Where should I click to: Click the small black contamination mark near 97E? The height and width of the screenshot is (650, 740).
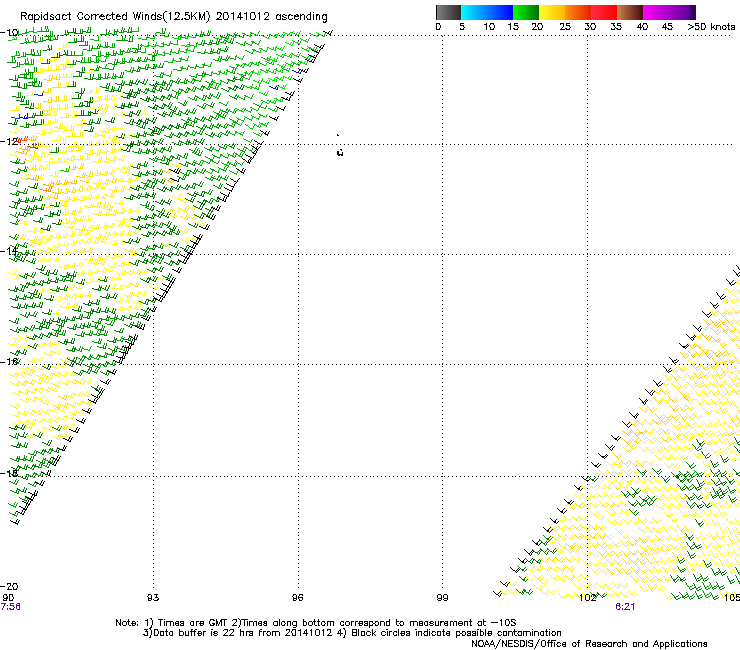[340, 152]
